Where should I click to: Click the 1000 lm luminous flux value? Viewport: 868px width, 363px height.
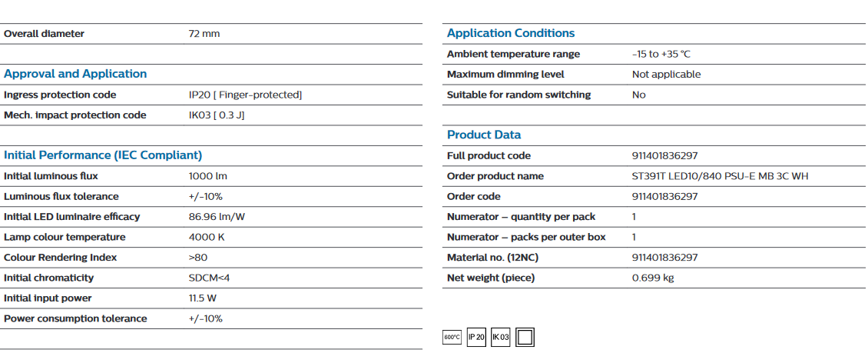tap(208, 176)
